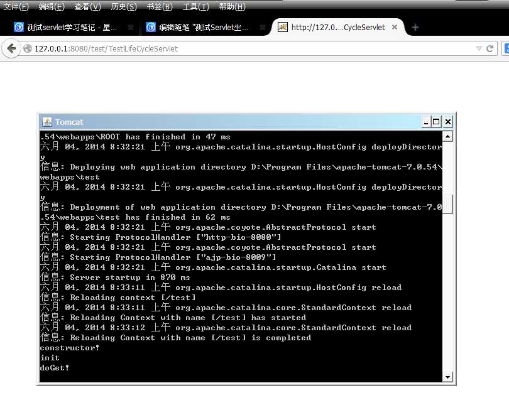Click the Tomcat console scroll up arrow
This screenshot has width=509, height=420.
tap(447, 136)
